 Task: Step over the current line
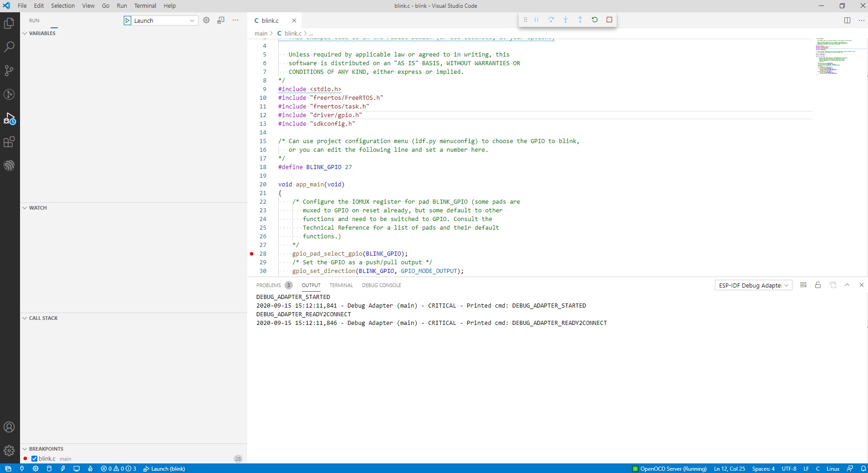coord(551,20)
